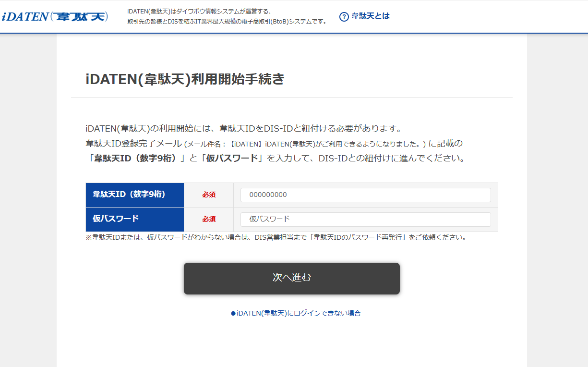Click the red 必須 badge in 仮パスワード row

(209, 220)
